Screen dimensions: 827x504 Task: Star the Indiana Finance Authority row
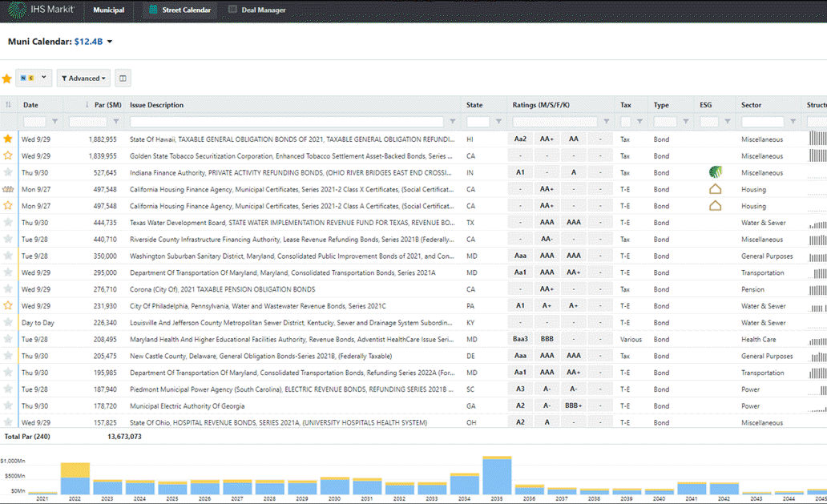[8, 171]
